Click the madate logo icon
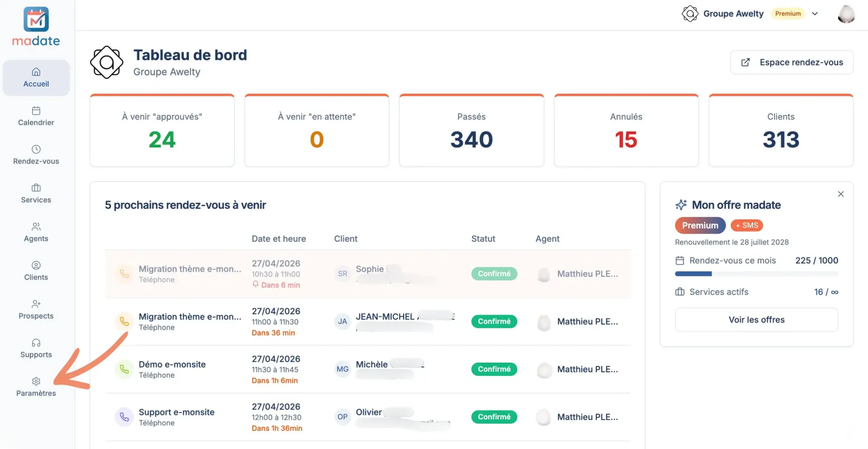868x449 pixels. pos(36,19)
